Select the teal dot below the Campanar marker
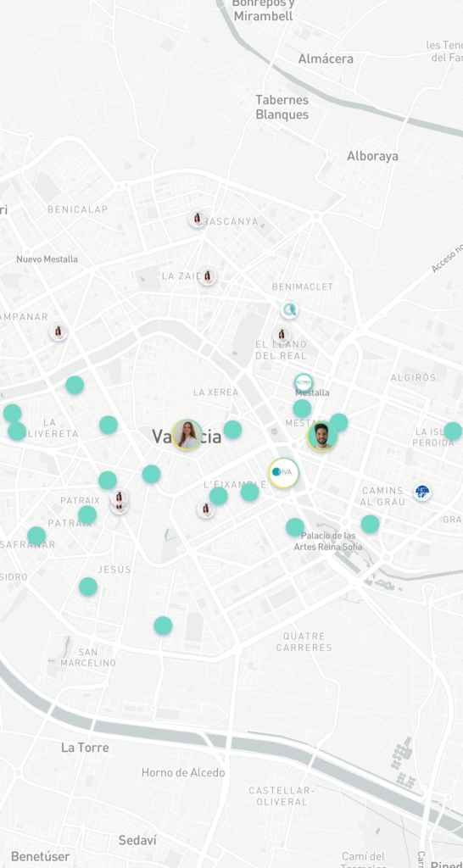Image resolution: width=463 pixels, height=868 pixels. click(x=75, y=385)
